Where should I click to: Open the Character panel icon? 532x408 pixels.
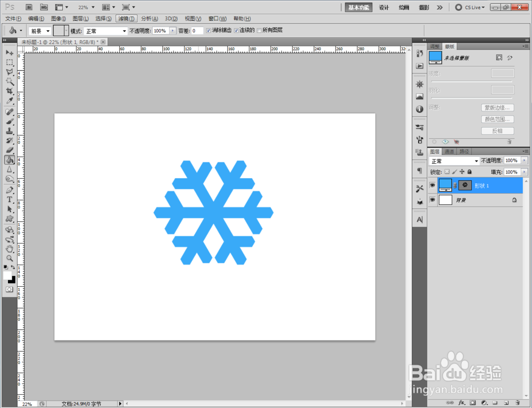coord(420,220)
